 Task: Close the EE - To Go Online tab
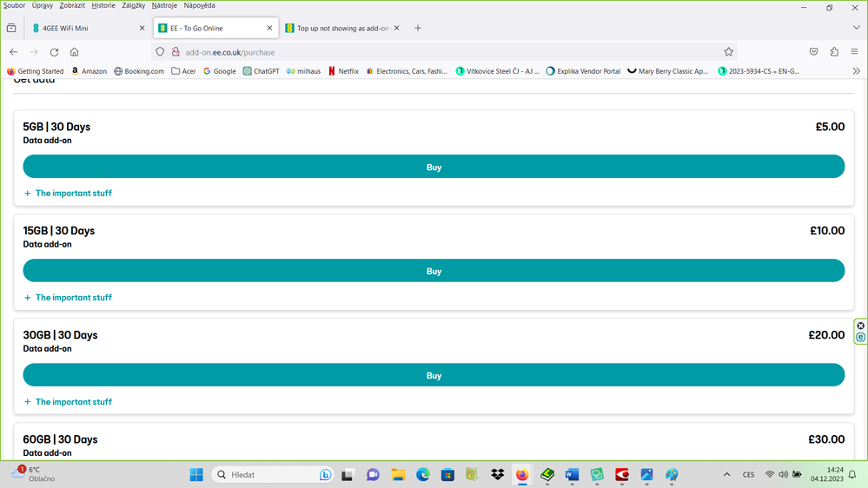point(269,28)
